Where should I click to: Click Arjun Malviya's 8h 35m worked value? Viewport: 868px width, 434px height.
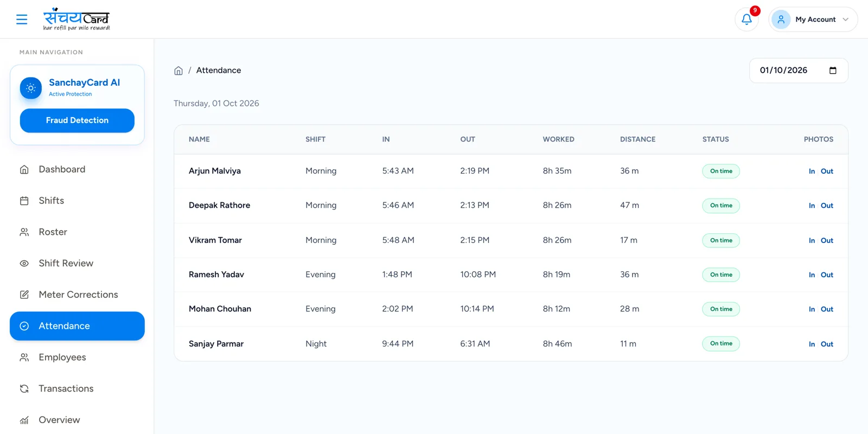coord(557,171)
